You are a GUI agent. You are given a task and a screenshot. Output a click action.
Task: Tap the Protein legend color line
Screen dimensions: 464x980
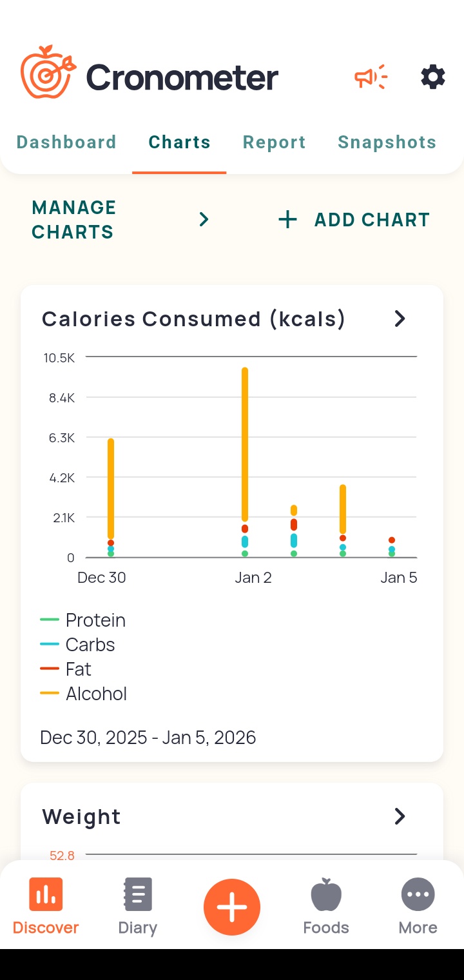pos(50,620)
